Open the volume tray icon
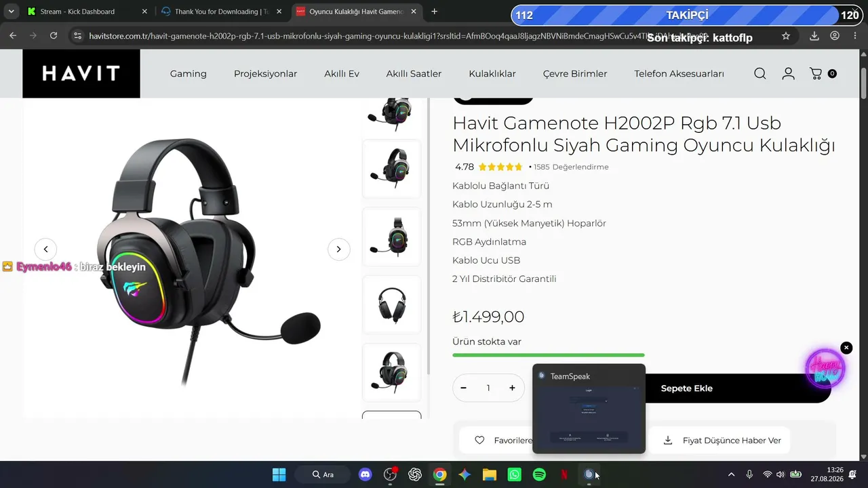 click(781, 474)
